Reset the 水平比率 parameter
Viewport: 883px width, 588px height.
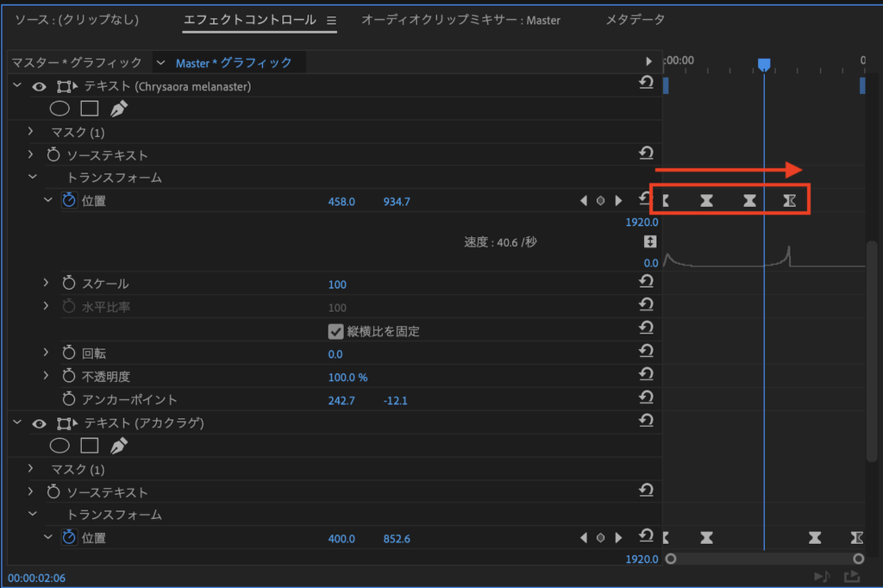646,304
